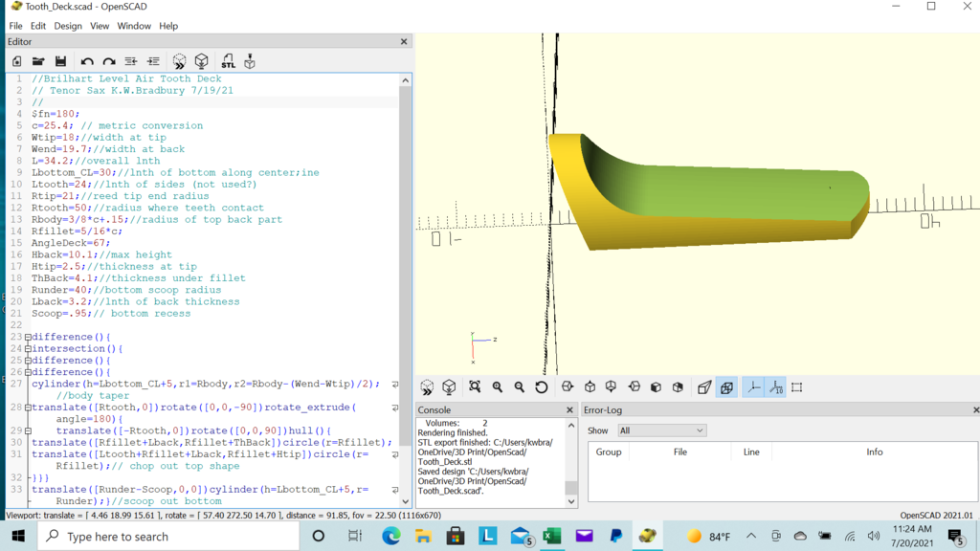Click the Save file icon
This screenshot has width=980, height=551.
(x=60, y=61)
